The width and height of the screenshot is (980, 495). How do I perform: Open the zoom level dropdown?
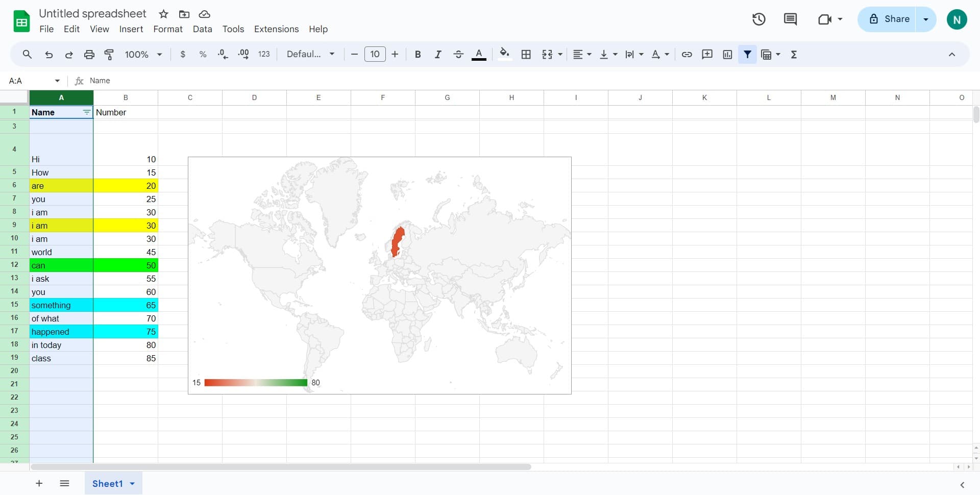pyautogui.click(x=142, y=54)
